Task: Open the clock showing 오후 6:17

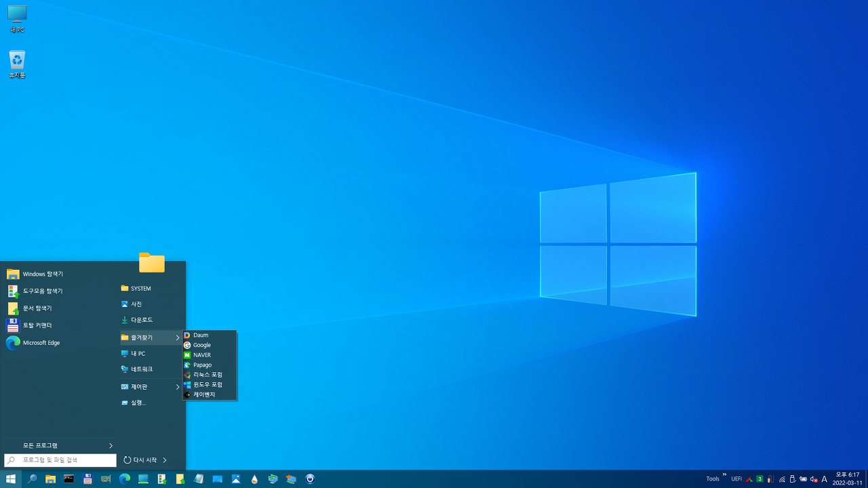Action: tap(848, 479)
